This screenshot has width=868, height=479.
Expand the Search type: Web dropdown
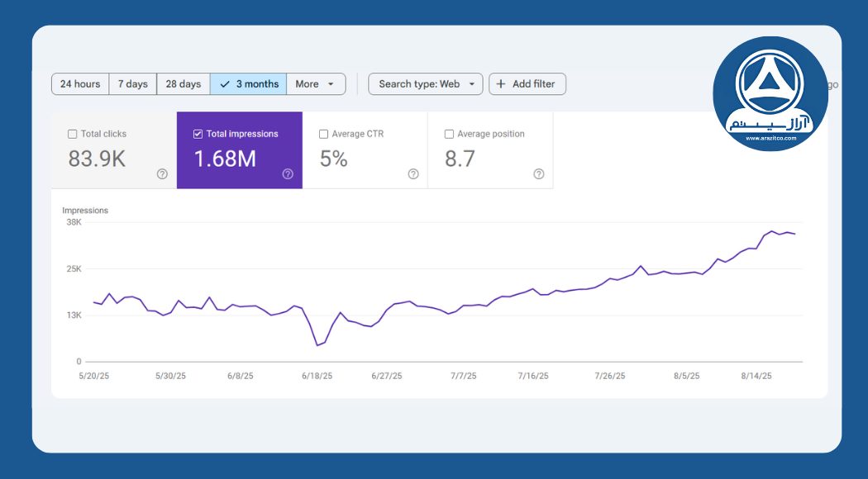coord(425,84)
